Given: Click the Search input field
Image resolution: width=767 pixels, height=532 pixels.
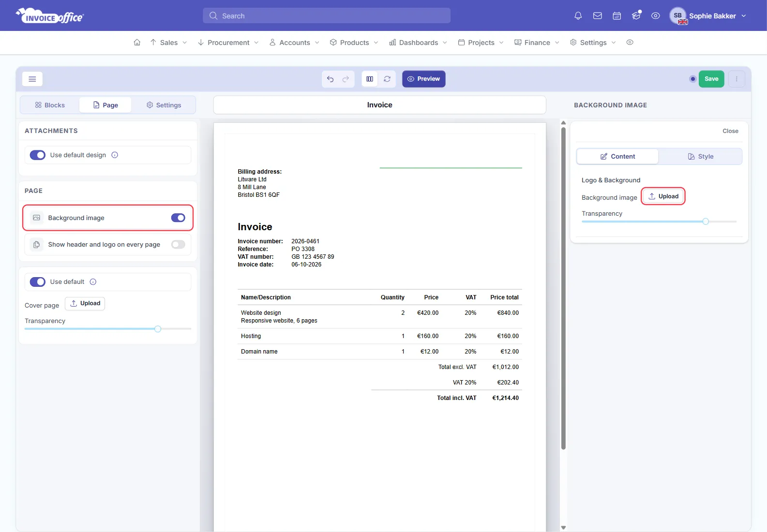Looking at the screenshot, I should pos(327,16).
